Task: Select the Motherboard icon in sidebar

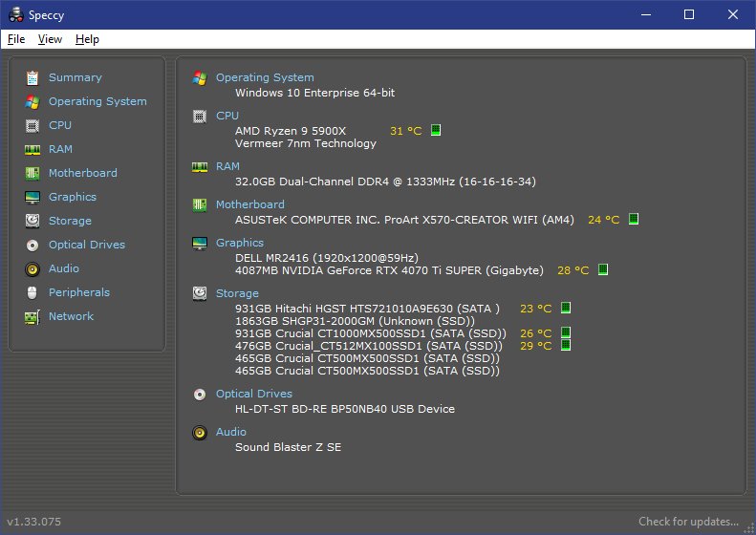Action: (x=32, y=173)
